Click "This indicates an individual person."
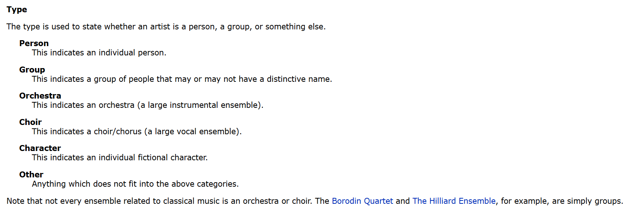This screenshot has height=209, width=644. click(x=99, y=53)
